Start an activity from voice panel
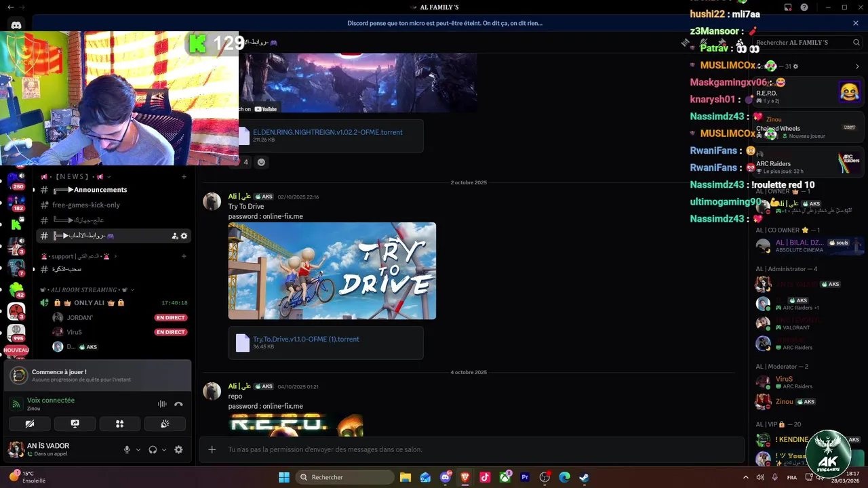Image resolution: width=868 pixels, height=488 pixels. pyautogui.click(x=120, y=424)
